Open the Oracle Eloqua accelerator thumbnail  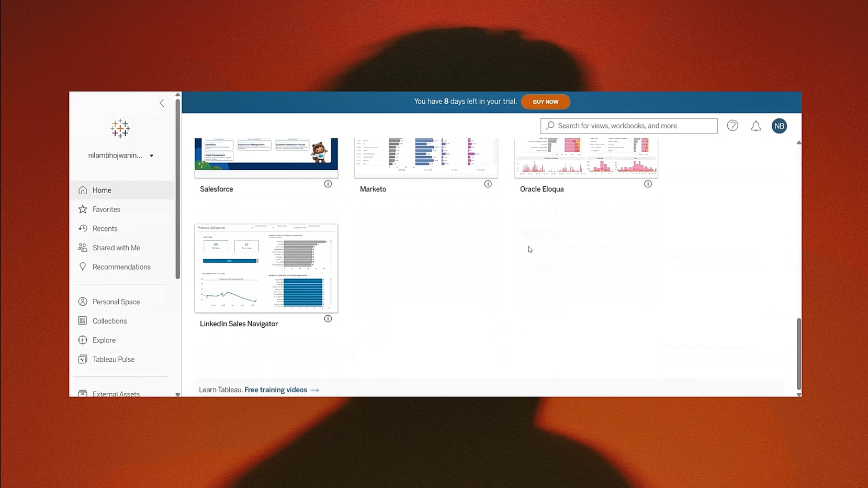586,158
